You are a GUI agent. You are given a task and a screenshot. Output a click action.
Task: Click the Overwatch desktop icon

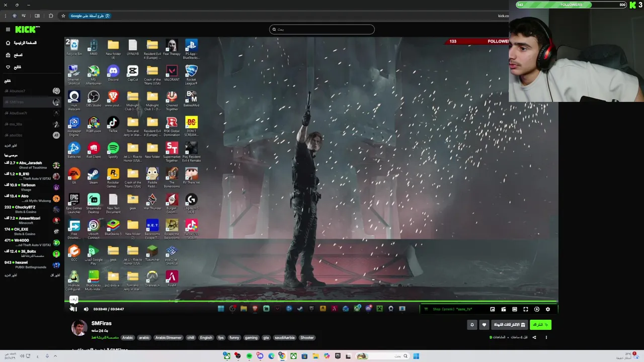tap(152, 279)
